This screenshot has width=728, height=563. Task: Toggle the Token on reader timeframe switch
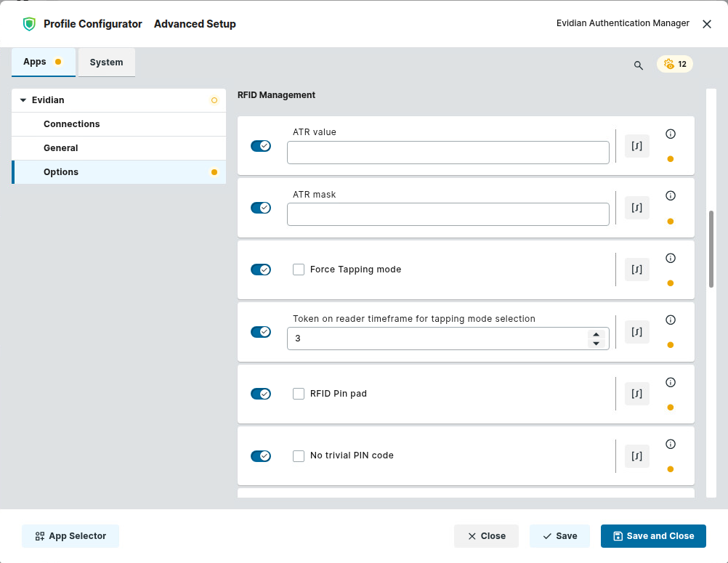pos(261,332)
